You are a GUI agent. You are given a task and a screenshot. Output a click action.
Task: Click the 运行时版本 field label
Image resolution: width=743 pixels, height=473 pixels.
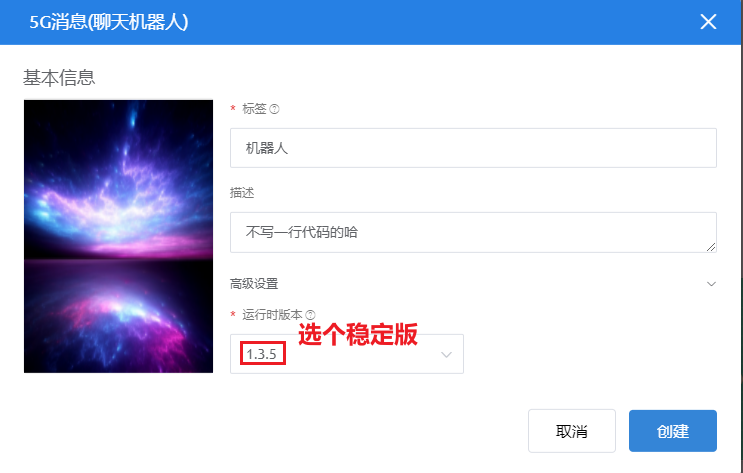click(x=272, y=315)
